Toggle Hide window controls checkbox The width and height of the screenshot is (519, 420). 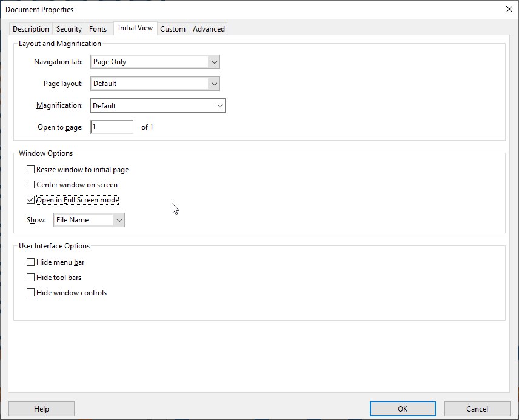point(30,293)
